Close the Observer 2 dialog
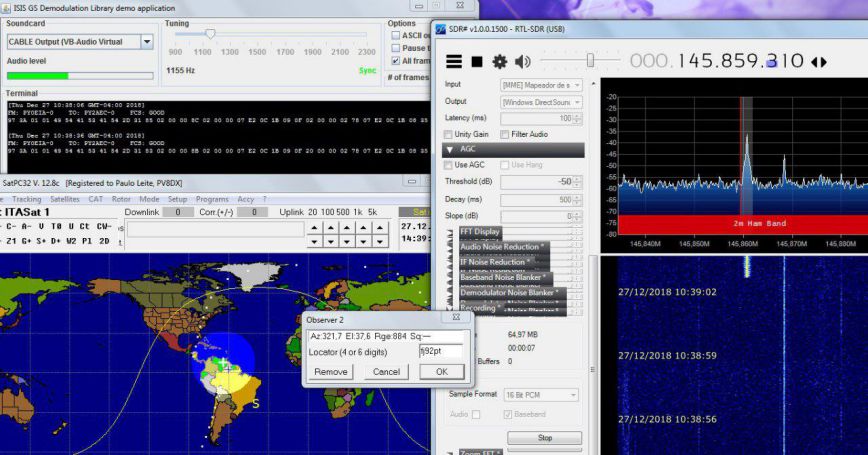 pyautogui.click(x=456, y=318)
